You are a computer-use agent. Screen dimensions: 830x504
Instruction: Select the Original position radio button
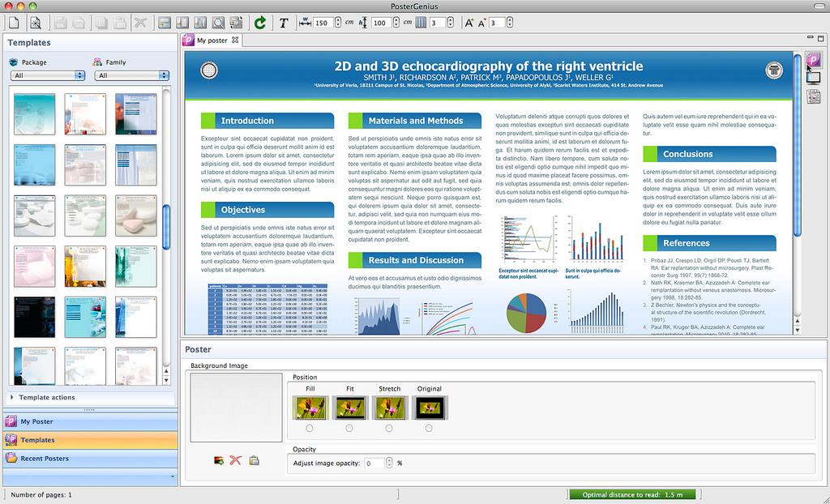[429, 428]
